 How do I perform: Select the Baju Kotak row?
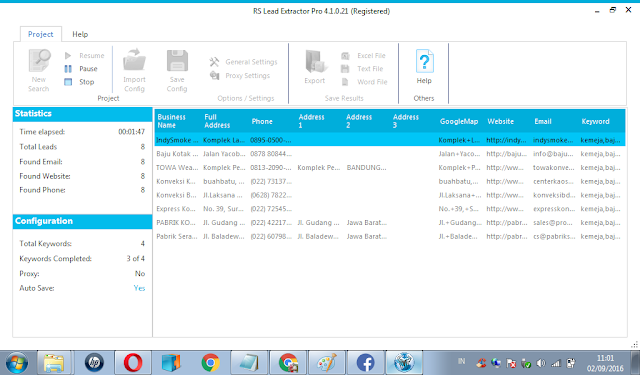pyautogui.click(x=390, y=154)
